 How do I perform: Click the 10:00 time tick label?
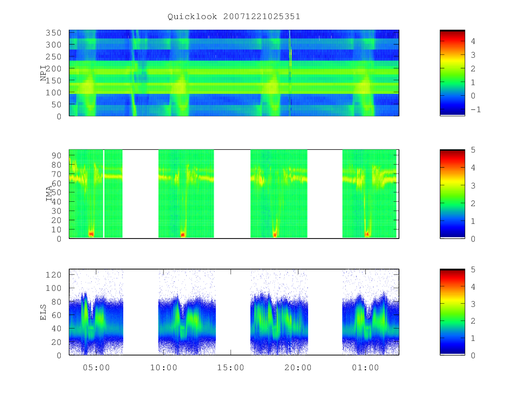point(164,368)
